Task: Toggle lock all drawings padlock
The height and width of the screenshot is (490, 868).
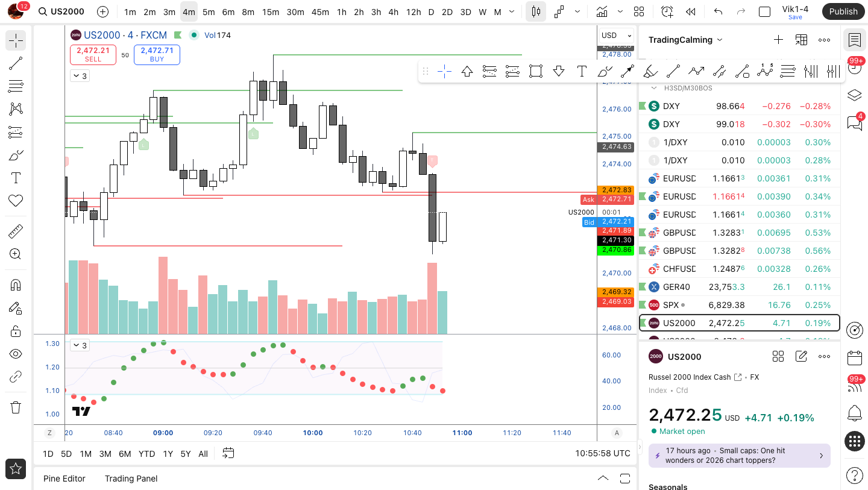Action: (x=16, y=331)
